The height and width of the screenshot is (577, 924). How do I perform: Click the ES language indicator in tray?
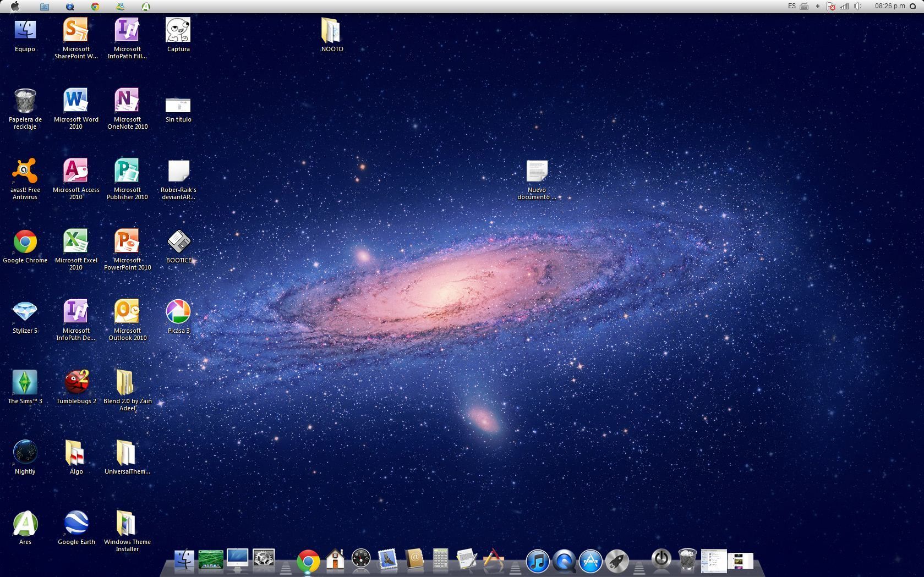[x=791, y=6]
